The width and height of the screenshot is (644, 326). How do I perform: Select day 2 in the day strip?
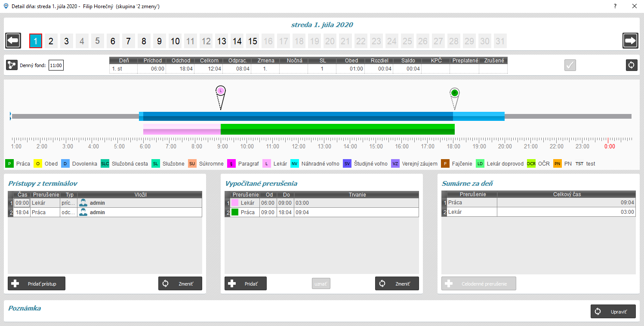51,41
